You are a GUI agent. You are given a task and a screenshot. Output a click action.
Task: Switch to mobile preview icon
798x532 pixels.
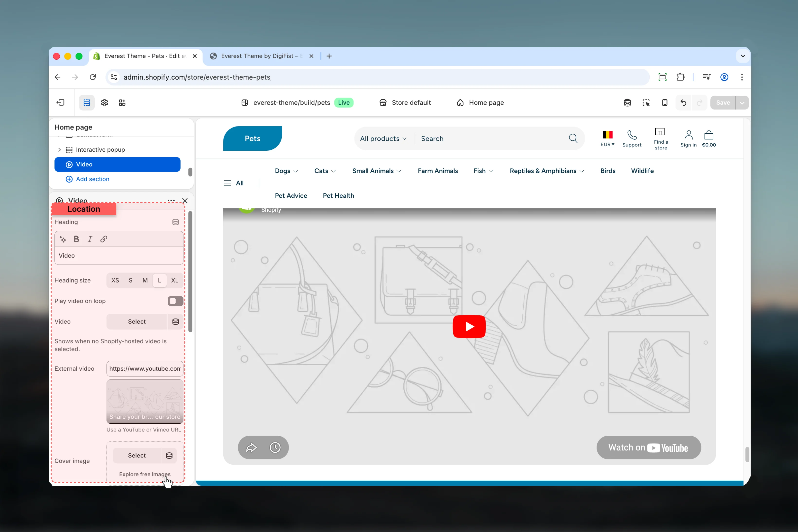pos(665,102)
